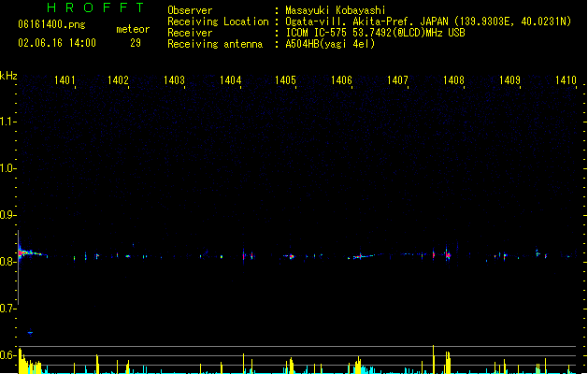Click time marker 1401
This screenshot has height=374, width=588.
[x=65, y=80]
